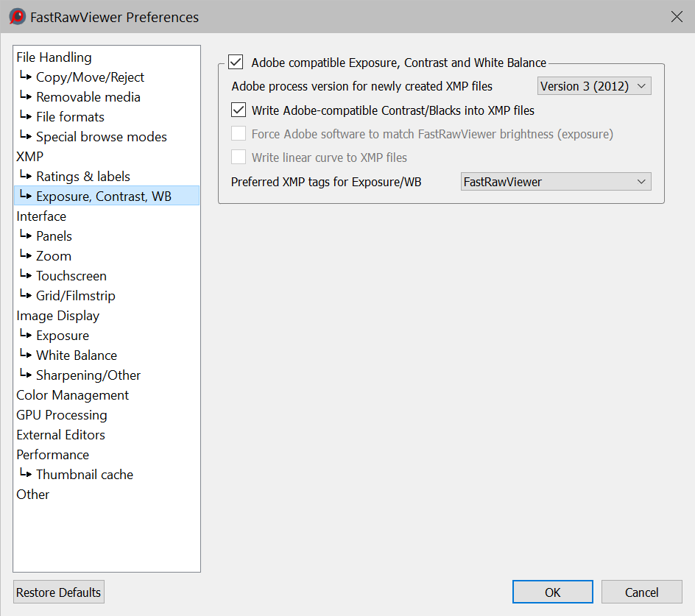
Task: Open the Copy/Move/Reject settings page
Action: pos(90,77)
